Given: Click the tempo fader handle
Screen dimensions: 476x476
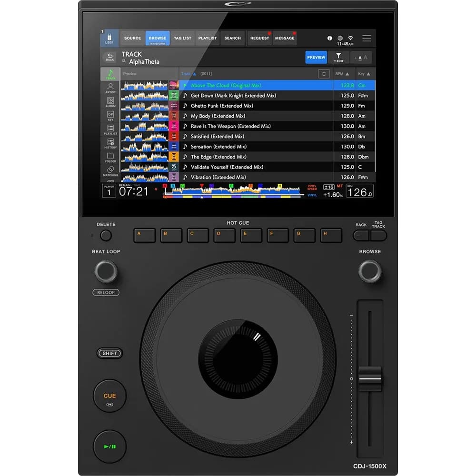Looking at the screenshot, I should [370, 378].
